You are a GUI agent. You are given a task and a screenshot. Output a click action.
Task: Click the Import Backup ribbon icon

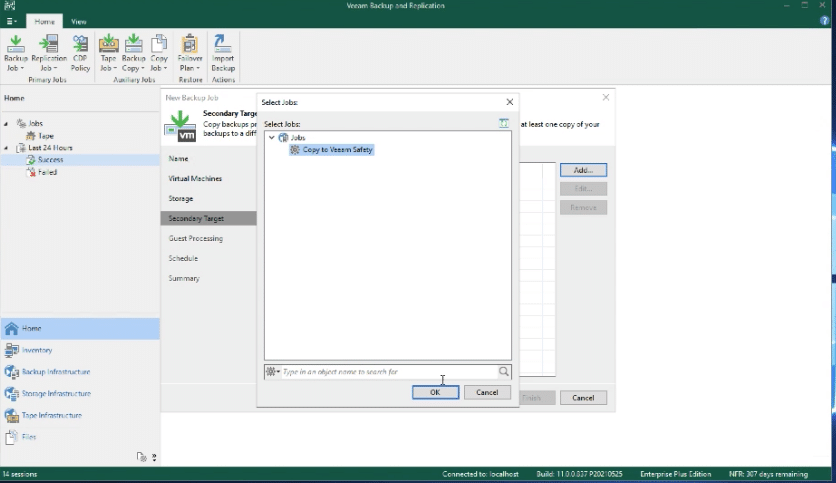tap(223, 53)
